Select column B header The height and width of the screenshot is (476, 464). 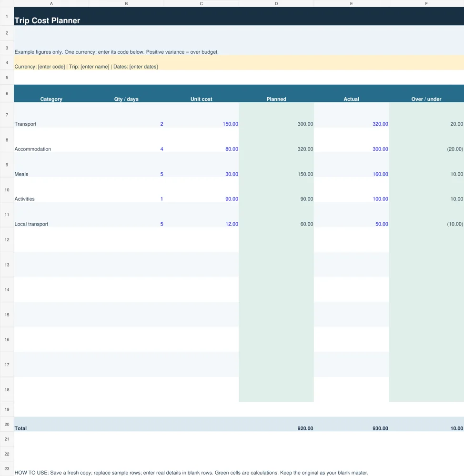[126, 4]
